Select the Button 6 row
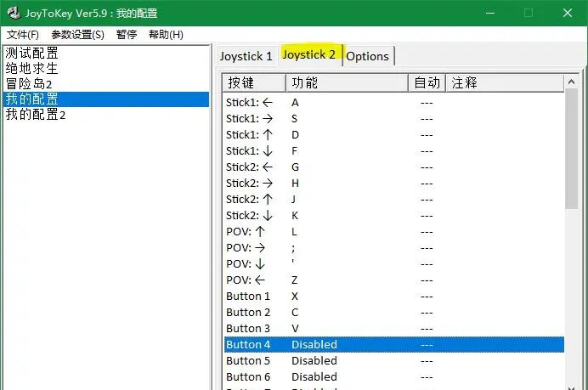The image size is (588, 390). click(x=394, y=377)
